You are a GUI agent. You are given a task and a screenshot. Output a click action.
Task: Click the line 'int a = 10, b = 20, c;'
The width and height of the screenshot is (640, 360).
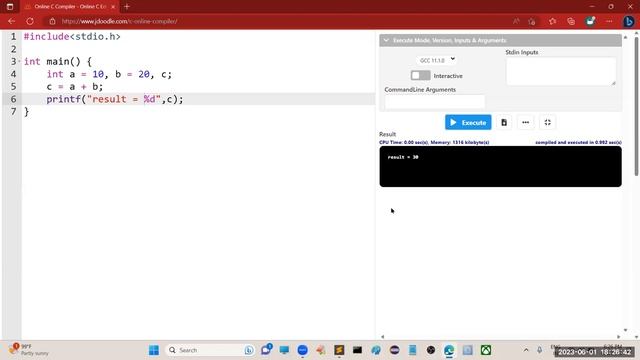click(x=109, y=74)
